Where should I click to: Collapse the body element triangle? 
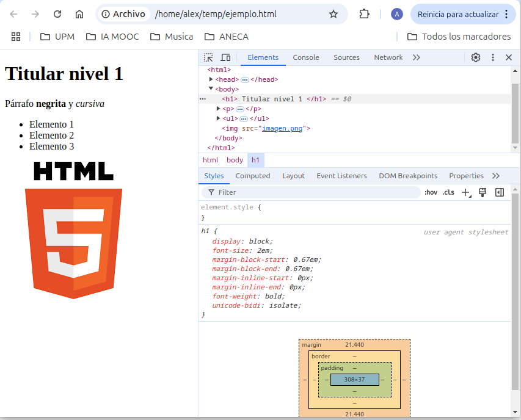[211, 89]
